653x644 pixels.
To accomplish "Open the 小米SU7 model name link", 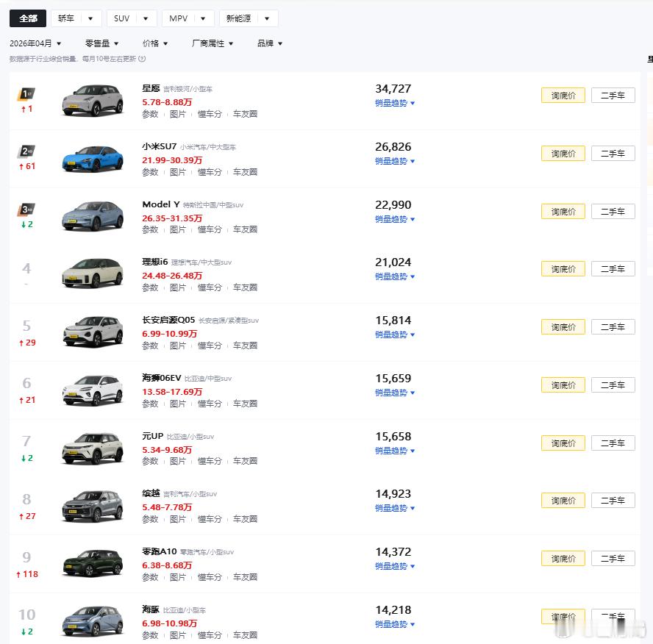I will click(159, 146).
